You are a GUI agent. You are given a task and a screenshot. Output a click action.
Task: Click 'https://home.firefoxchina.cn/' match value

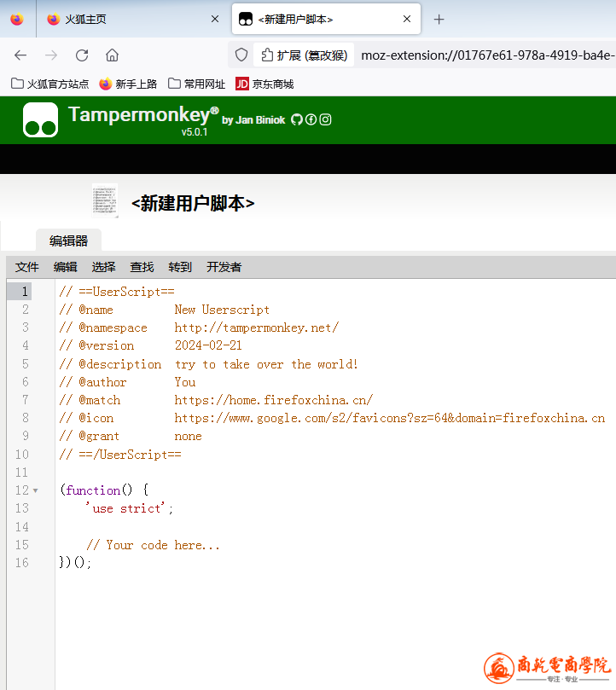273,400
